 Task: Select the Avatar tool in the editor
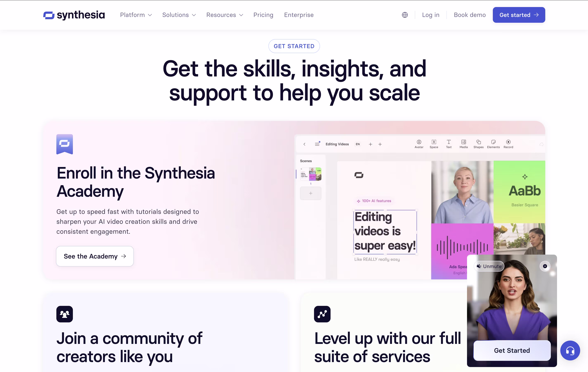pos(419,144)
